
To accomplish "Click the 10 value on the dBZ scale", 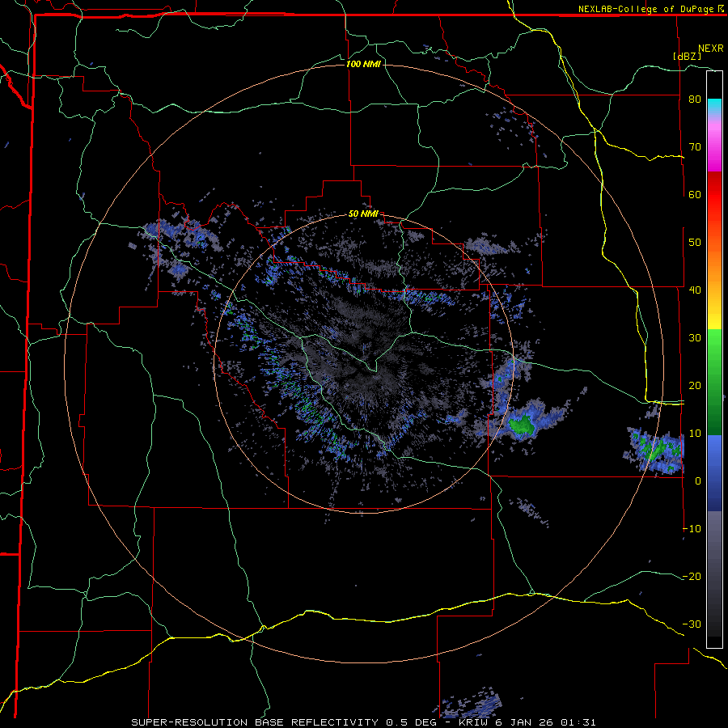I will point(695,434).
